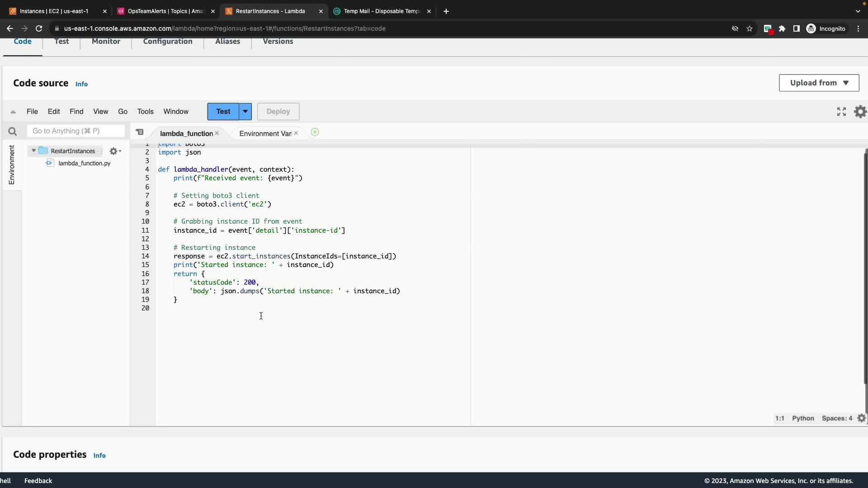Bookmark this page with the star icon

click(x=750, y=28)
